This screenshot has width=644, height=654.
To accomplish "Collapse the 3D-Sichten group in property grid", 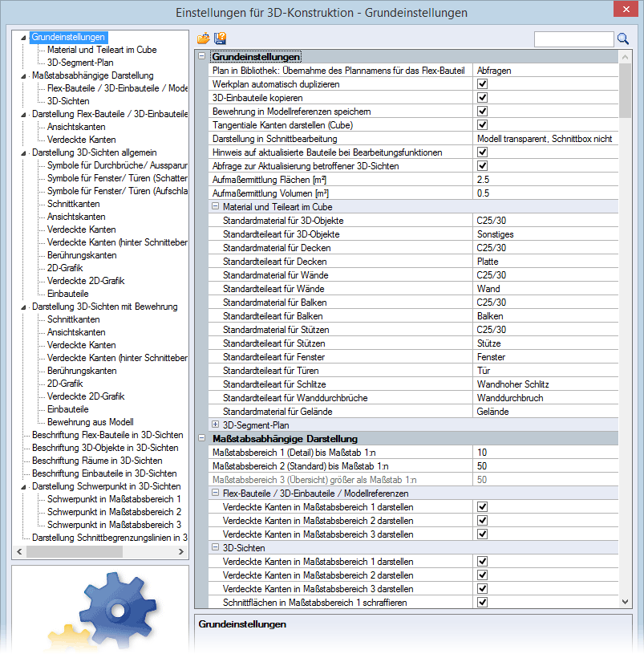I will [x=215, y=547].
